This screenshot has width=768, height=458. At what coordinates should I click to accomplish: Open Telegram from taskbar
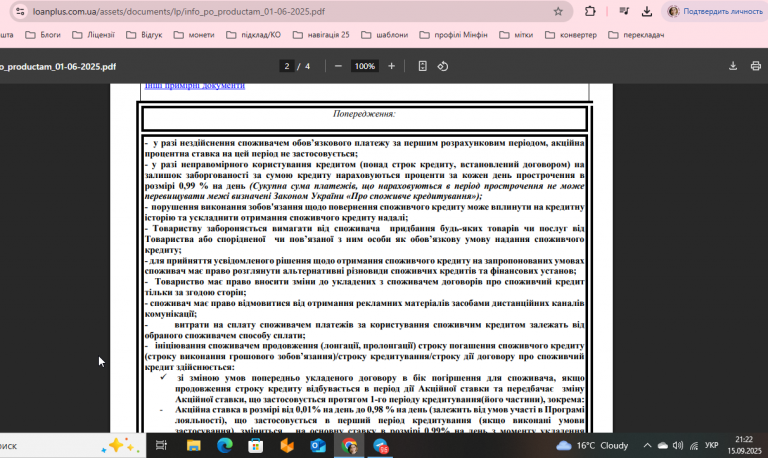pos(381,446)
